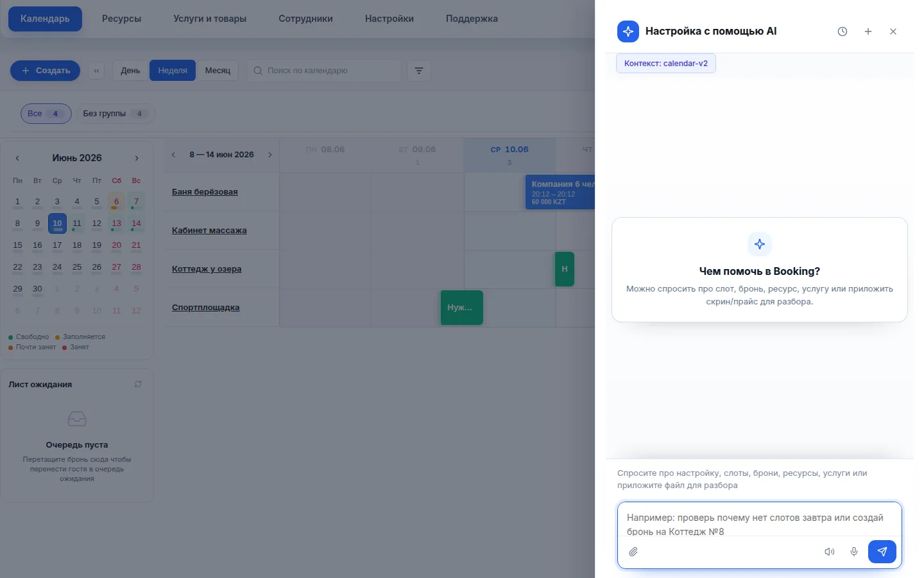
Task: Select June 6 in mini calendar
Action: tap(116, 202)
